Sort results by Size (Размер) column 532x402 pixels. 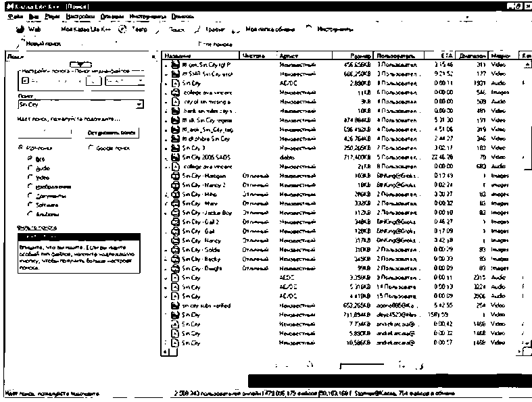(352, 55)
